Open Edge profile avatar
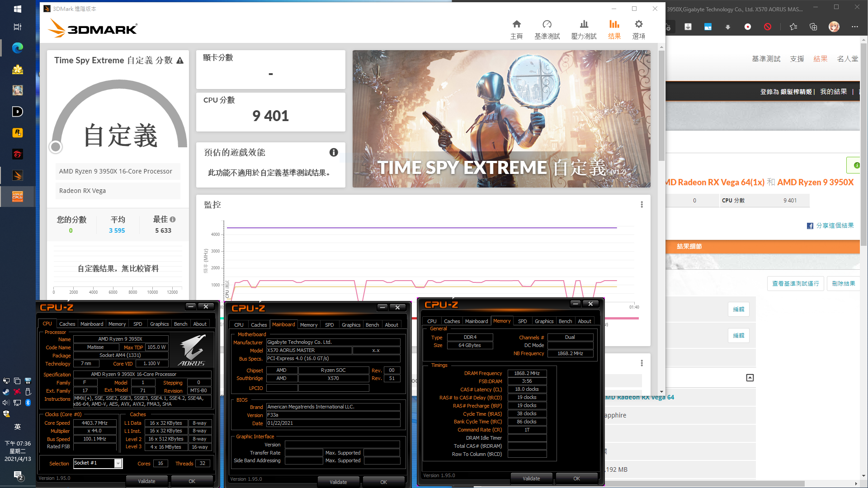868x488 pixels. 834,27
